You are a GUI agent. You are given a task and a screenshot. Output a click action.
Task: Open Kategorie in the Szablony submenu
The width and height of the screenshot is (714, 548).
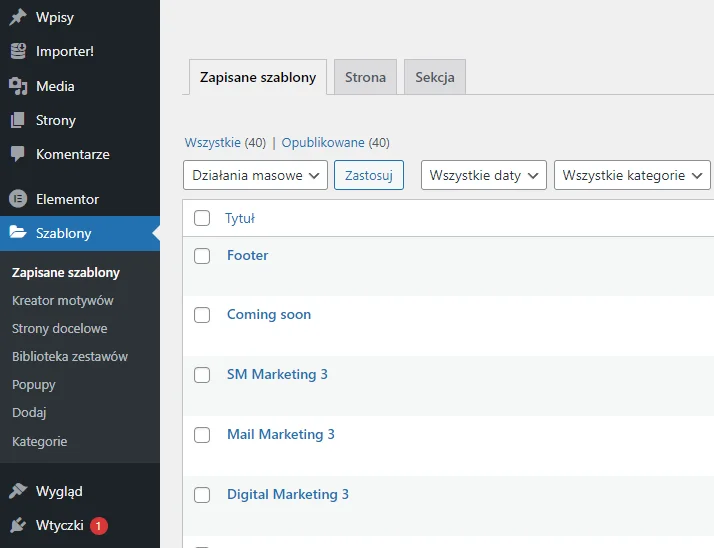pyautogui.click(x=40, y=441)
